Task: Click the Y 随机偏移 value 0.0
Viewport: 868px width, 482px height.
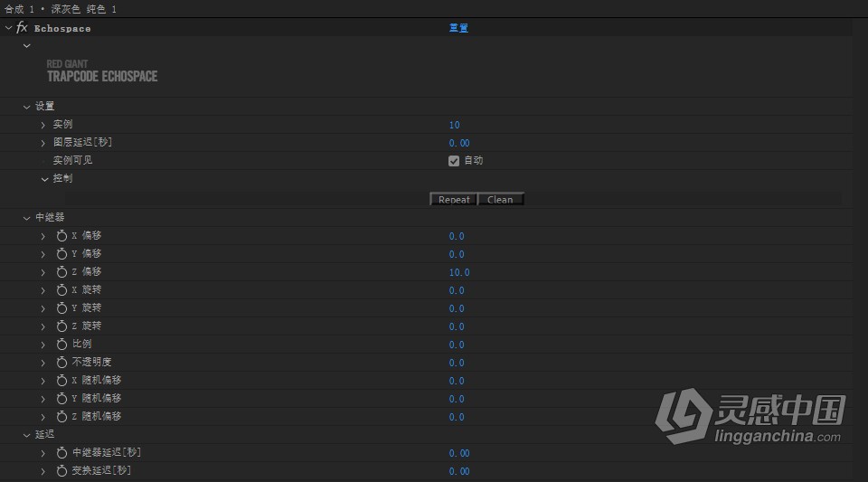Action: pos(456,399)
